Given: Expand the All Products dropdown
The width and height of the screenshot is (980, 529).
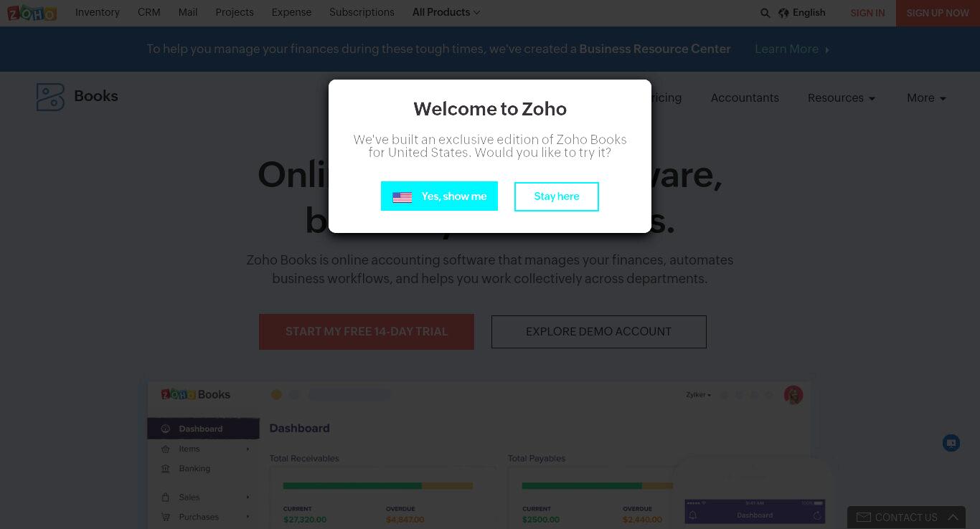Looking at the screenshot, I should 446,12.
